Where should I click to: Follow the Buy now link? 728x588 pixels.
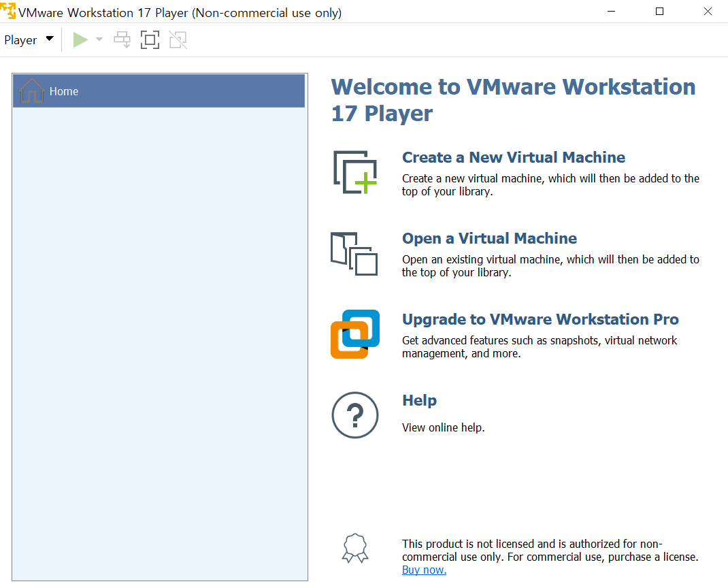[424, 570]
